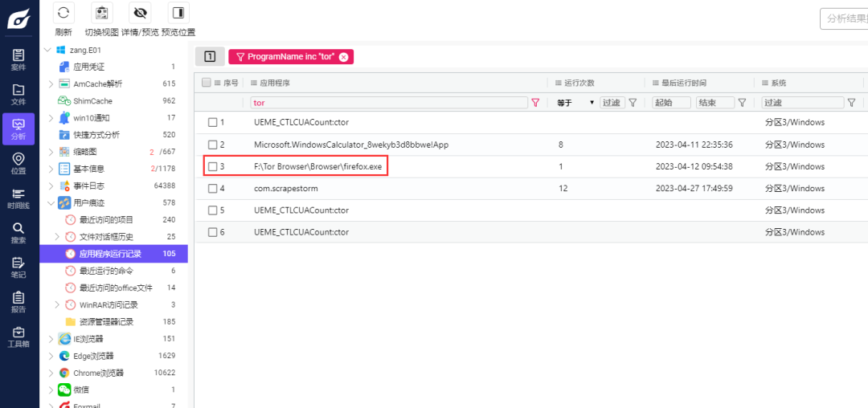Screen dimensions: 868x408
Task: Open the Report (报告) sidebar section
Action: click(x=18, y=302)
